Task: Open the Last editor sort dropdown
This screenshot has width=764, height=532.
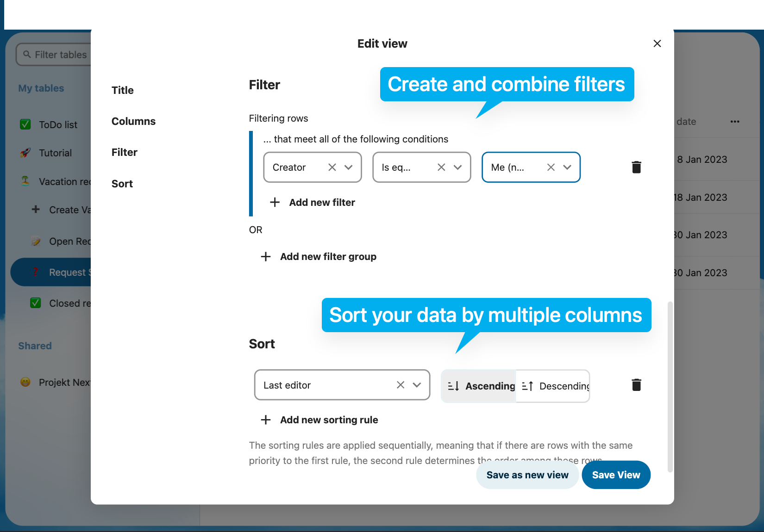Action: pyautogui.click(x=417, y=385)
